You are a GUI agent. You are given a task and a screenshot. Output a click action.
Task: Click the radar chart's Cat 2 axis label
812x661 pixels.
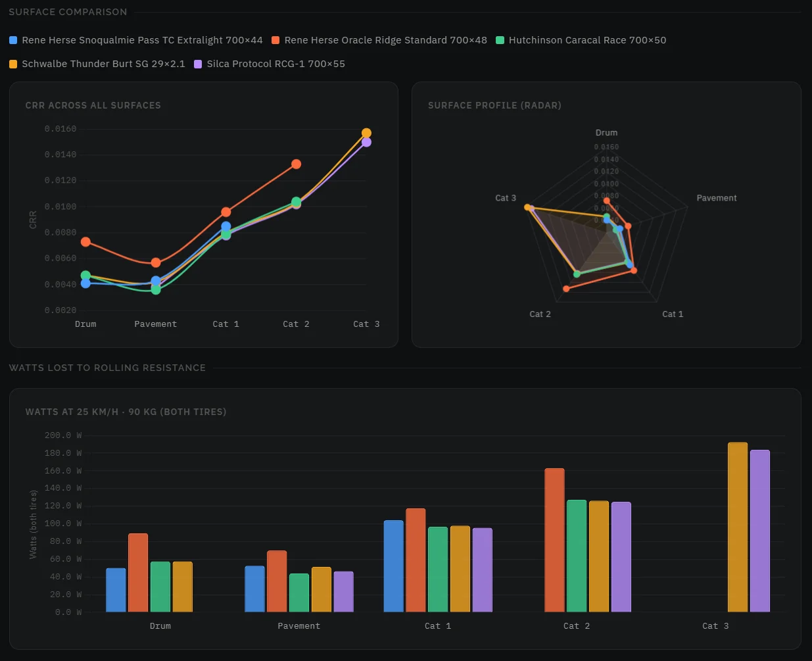[540, 314]
